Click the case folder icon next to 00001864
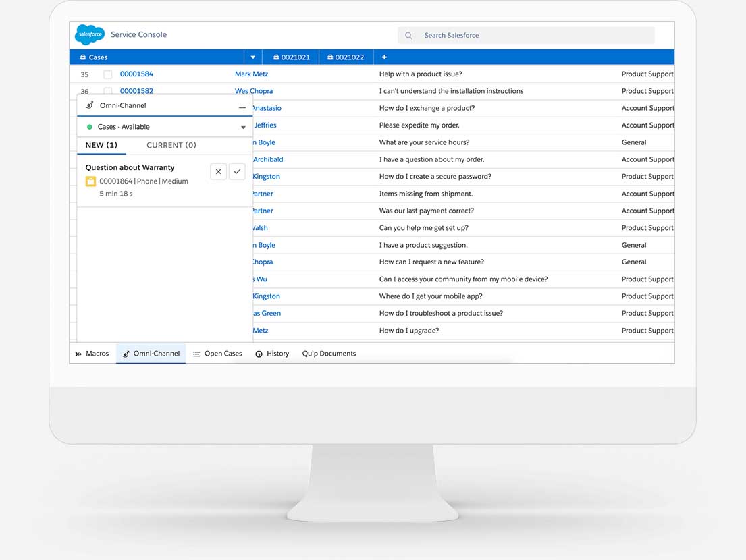 [90, 181]
